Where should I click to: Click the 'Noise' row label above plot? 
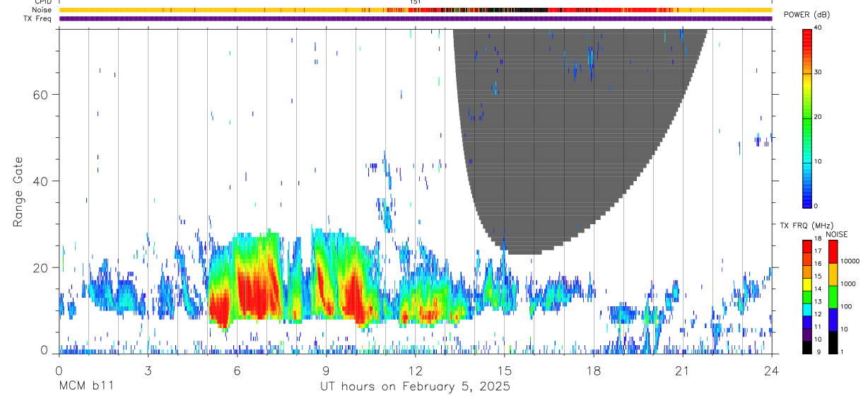click(x=42, y=10)
